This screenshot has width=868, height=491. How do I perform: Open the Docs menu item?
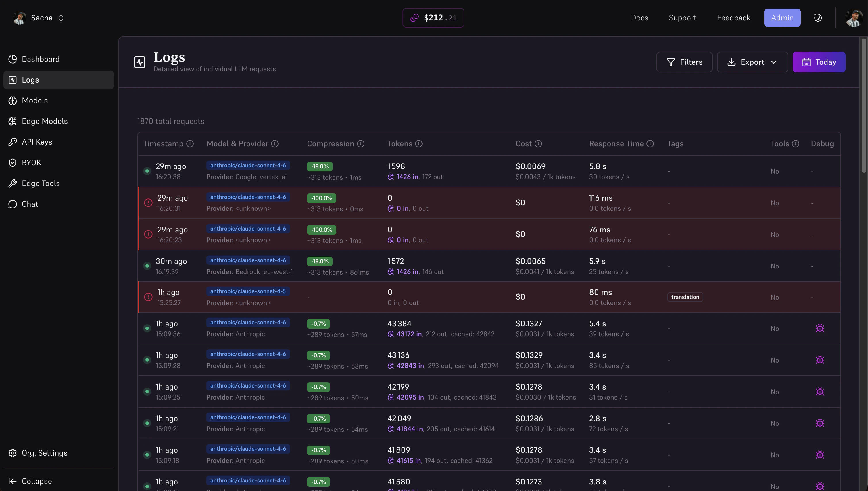pos(639,18)
